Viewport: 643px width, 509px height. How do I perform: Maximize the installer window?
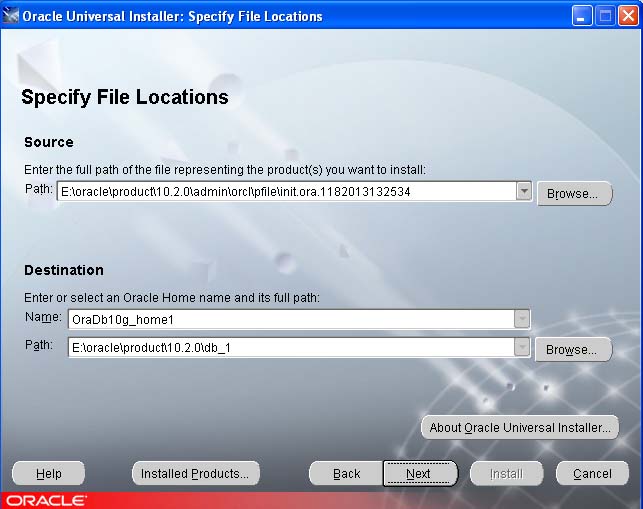click(605, 16)
